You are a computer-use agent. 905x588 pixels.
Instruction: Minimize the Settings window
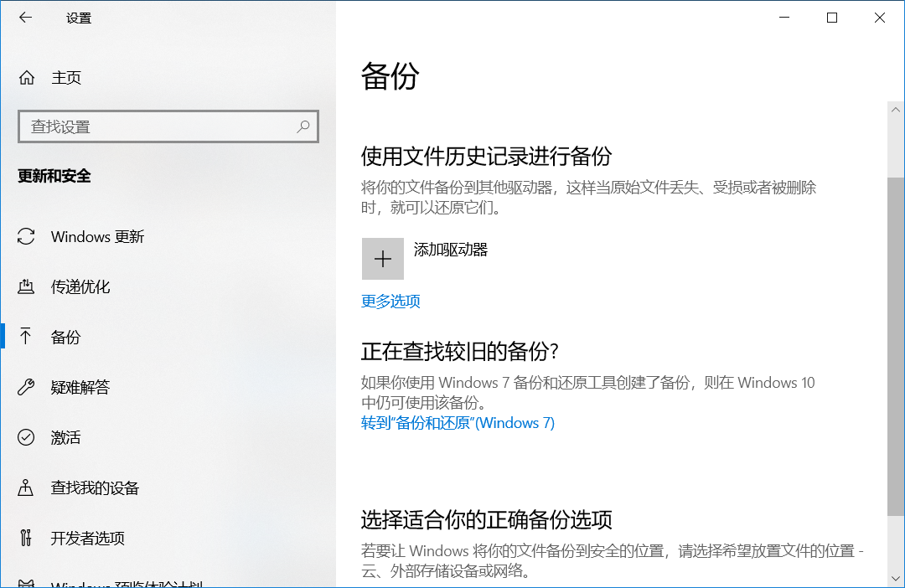[784, 18]
